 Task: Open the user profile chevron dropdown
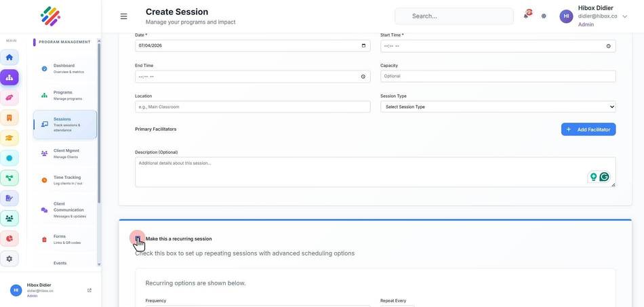625,16
